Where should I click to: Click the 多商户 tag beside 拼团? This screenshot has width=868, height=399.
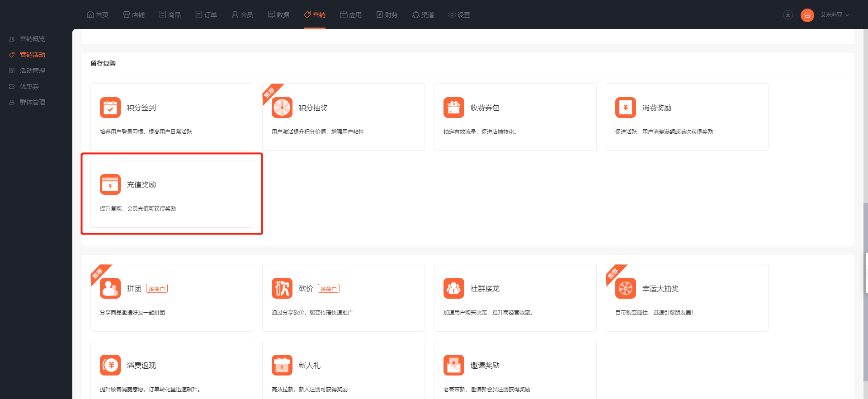tap(157, 288)
